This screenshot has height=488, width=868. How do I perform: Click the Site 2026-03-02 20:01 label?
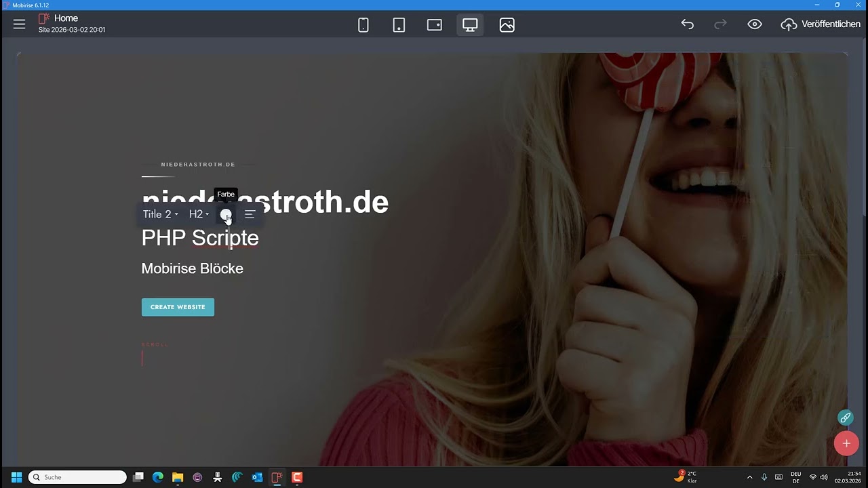(72, 30)
